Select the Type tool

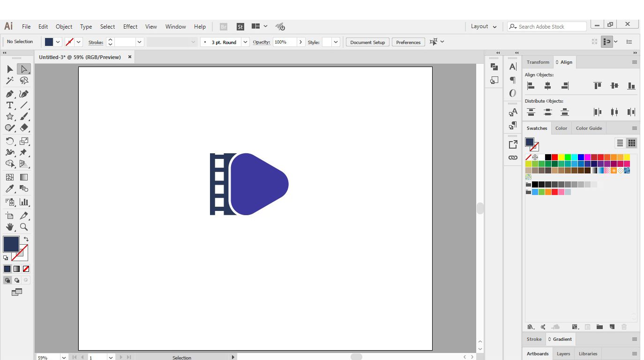[10, 105]
